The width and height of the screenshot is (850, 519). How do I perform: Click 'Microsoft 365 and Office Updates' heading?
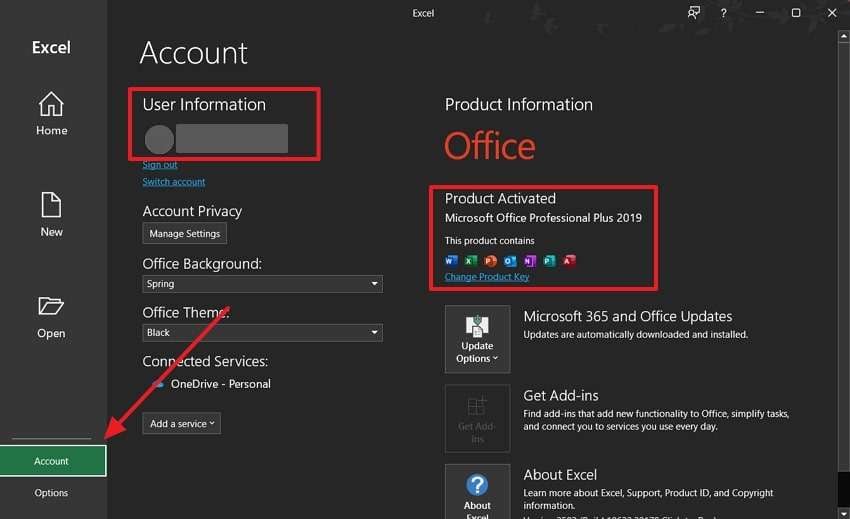point(628,316)
